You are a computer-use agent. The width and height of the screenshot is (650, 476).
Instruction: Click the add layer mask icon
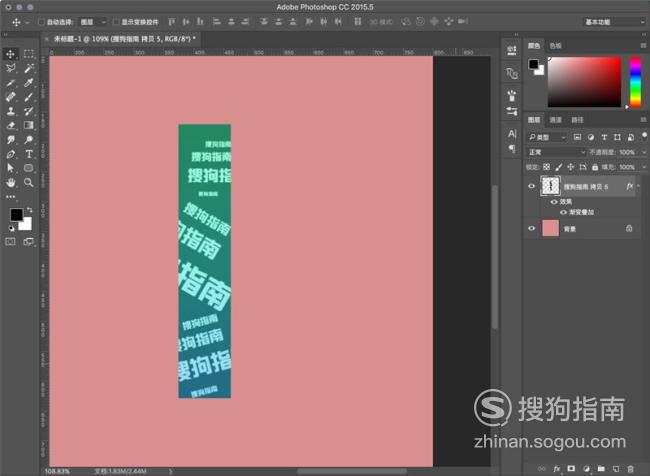[571, 469]
